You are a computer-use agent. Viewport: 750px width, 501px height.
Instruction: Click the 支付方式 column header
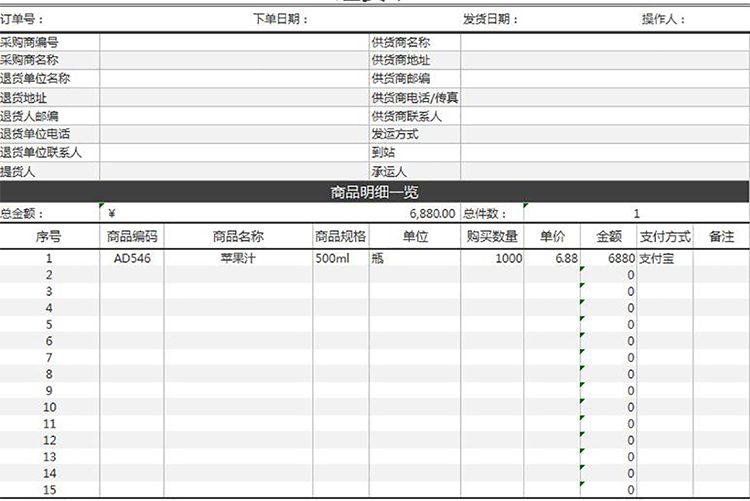point(665,236)
